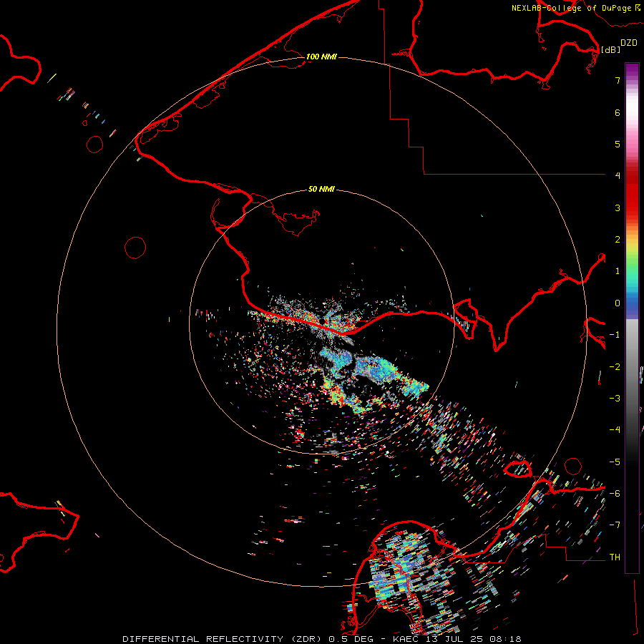The width and height of the screenshot is (644, 644).
Task: Click the -3 value on color scale
Action: [615, 399]
